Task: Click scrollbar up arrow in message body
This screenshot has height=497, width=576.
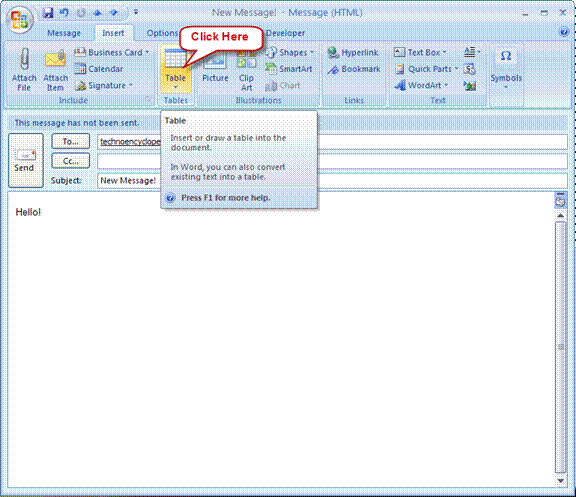Action: tap(560, 216)
